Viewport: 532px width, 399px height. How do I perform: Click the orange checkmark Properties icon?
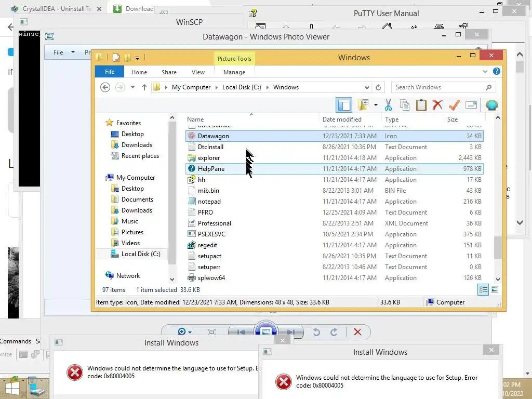(x=454, y=105)
